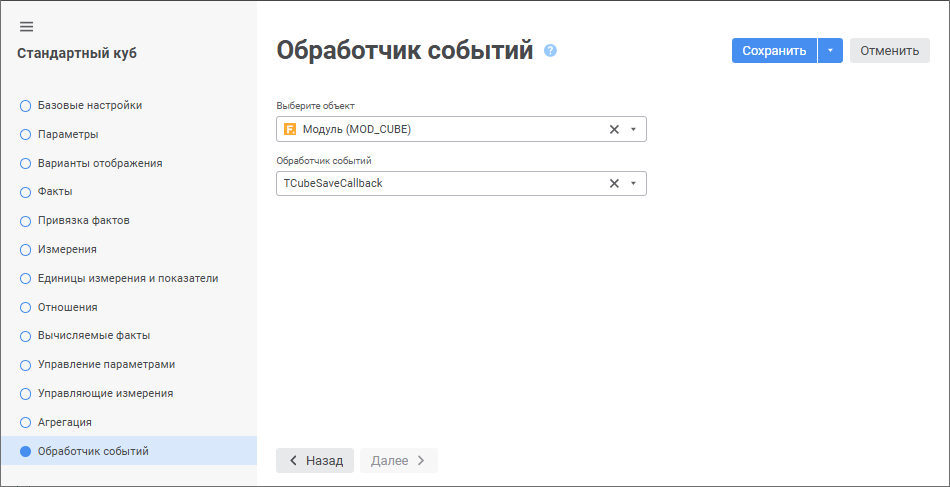Click the Модуль (MOD_CUBE) object field

(461, 129)
